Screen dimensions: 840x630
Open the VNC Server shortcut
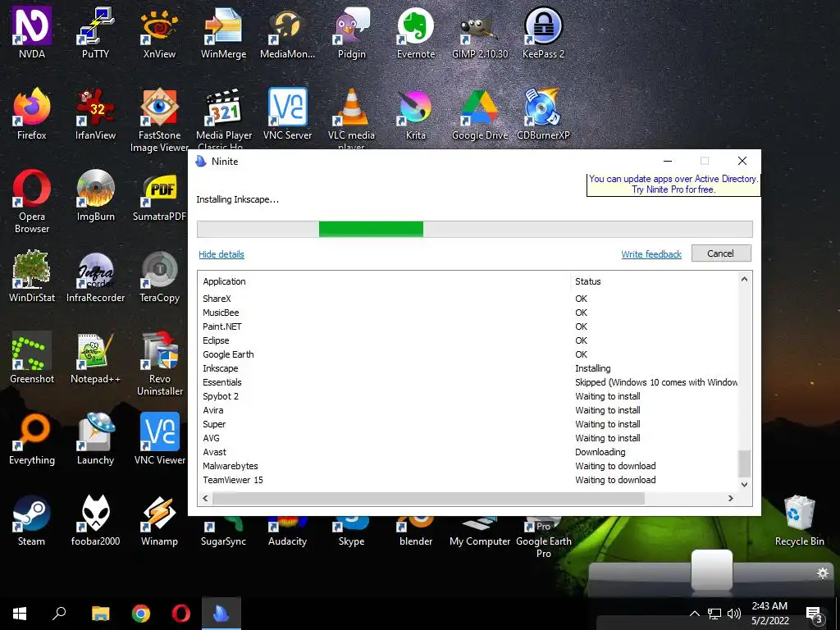tap(287, 113)
